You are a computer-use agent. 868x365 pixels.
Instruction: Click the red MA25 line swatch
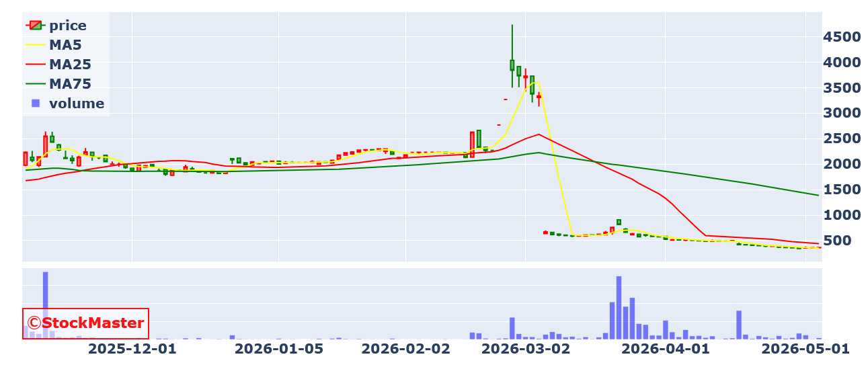[36, 65]
